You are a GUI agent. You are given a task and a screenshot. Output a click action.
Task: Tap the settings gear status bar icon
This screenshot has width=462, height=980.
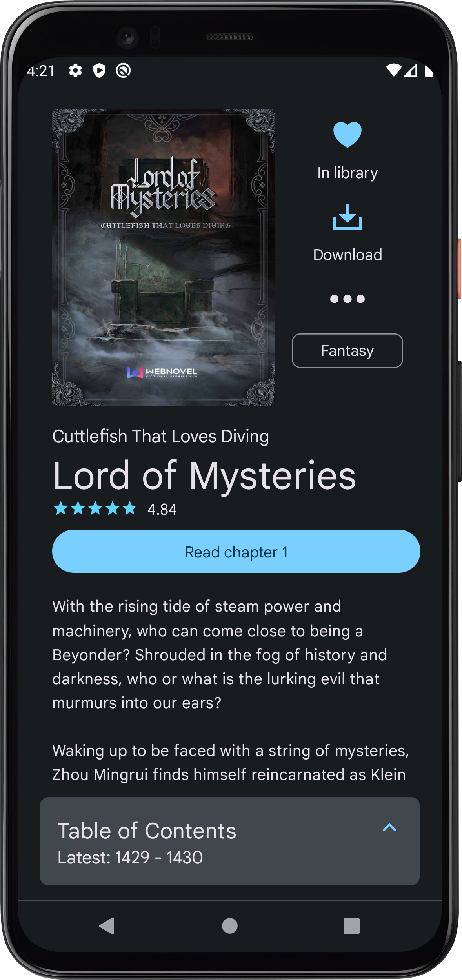pos(75,71)
